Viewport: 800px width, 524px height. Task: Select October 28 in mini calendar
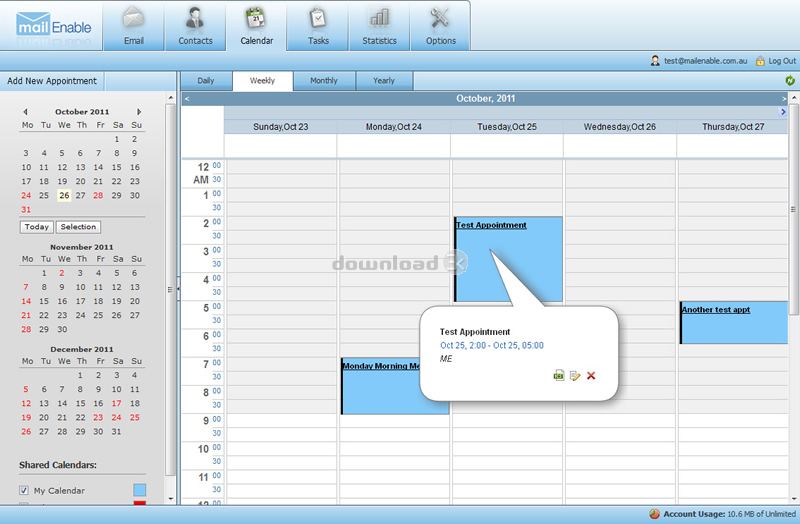[x=98, y=195]
